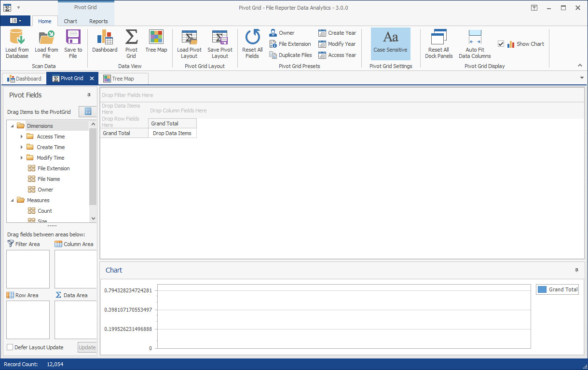This screenshot has height=370, width=588.
Task: Open the Tree Map view from ribbon
Action: tap(156, 41)
